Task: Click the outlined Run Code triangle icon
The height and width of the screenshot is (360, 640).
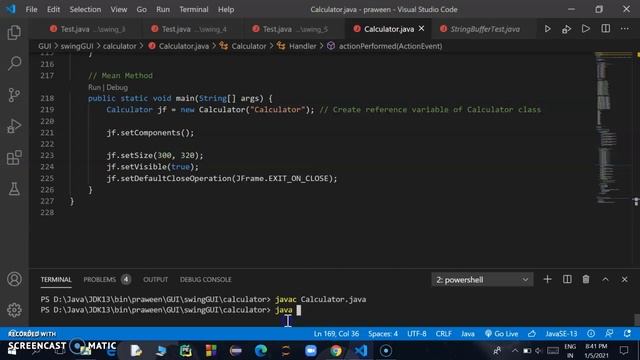Action: click(586, 29)
